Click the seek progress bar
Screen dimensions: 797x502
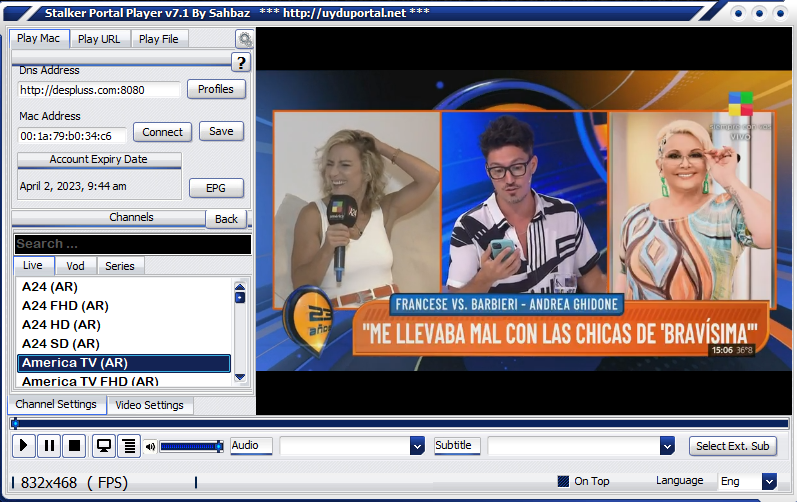399,423
